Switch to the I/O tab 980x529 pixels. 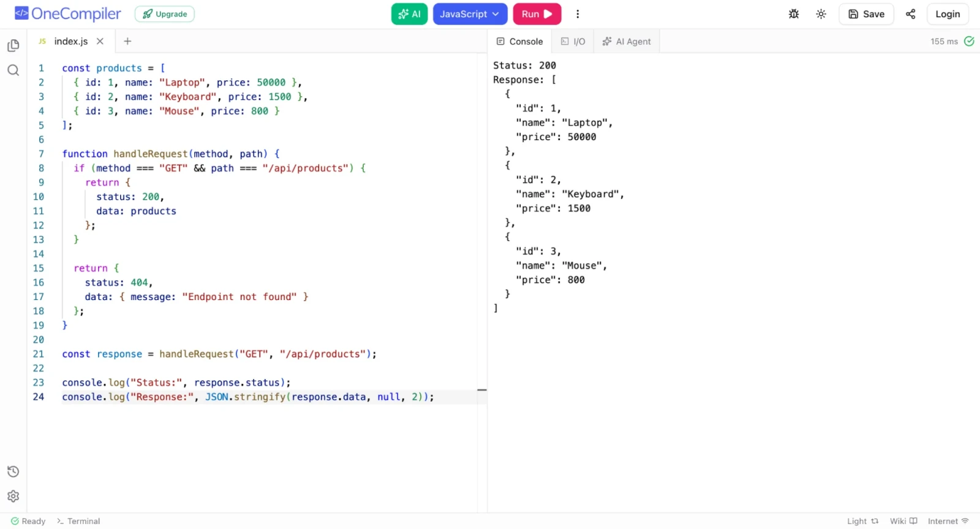pyautogui.click(x=573, y=42)
